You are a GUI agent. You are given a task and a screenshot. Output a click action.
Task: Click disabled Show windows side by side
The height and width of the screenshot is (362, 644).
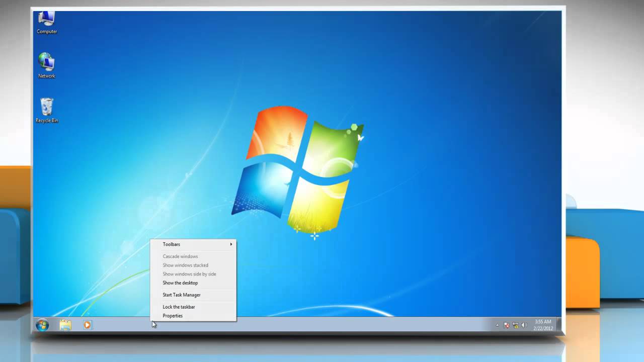coord(194,274)
